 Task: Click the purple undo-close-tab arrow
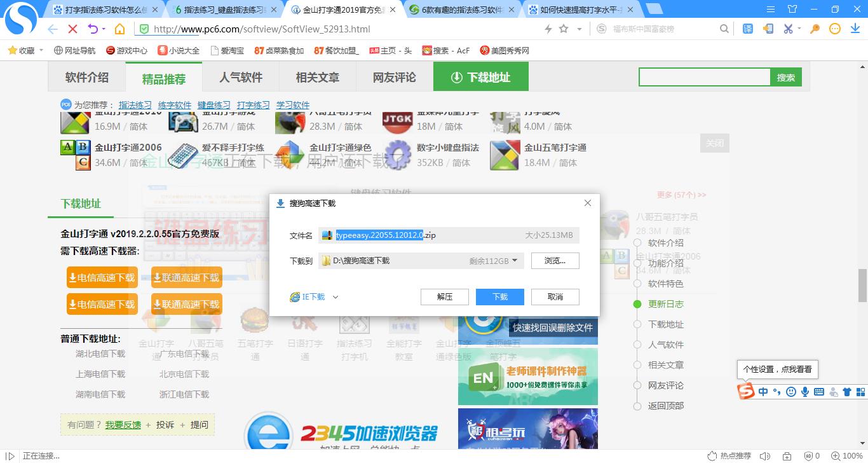93,29
